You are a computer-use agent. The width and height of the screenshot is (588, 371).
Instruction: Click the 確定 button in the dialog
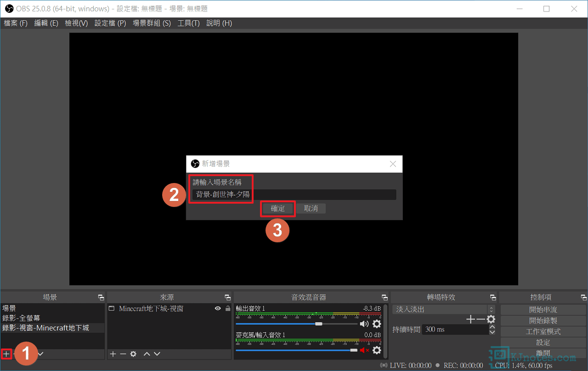point(278,208)
